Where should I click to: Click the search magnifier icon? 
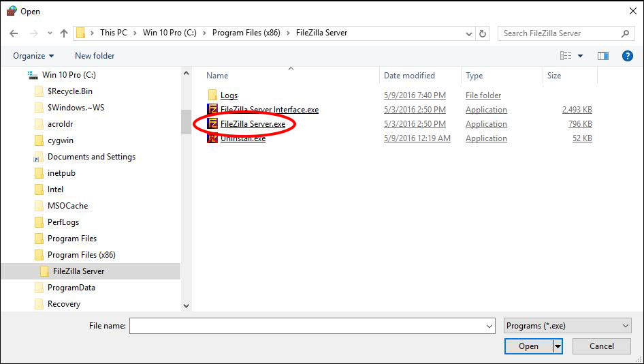625,33
